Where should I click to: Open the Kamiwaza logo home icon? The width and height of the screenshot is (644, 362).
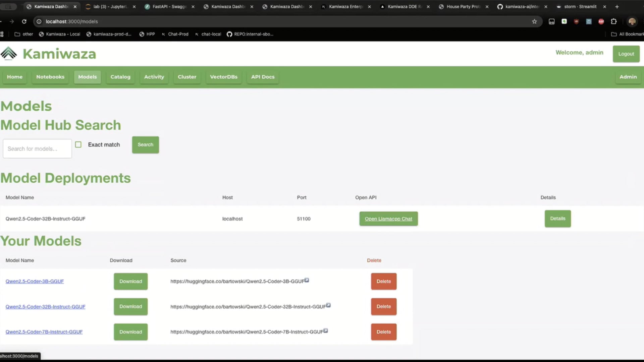pos(8,53)
